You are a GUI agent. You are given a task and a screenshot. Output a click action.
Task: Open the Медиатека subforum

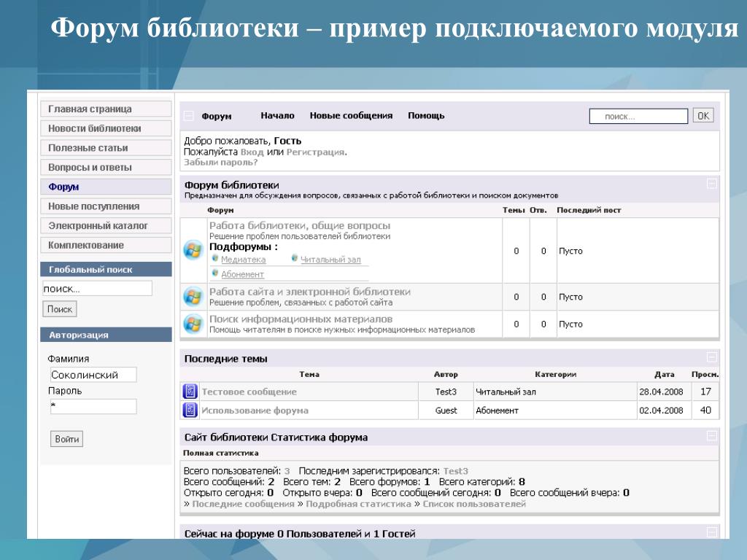tap(243, 260)
